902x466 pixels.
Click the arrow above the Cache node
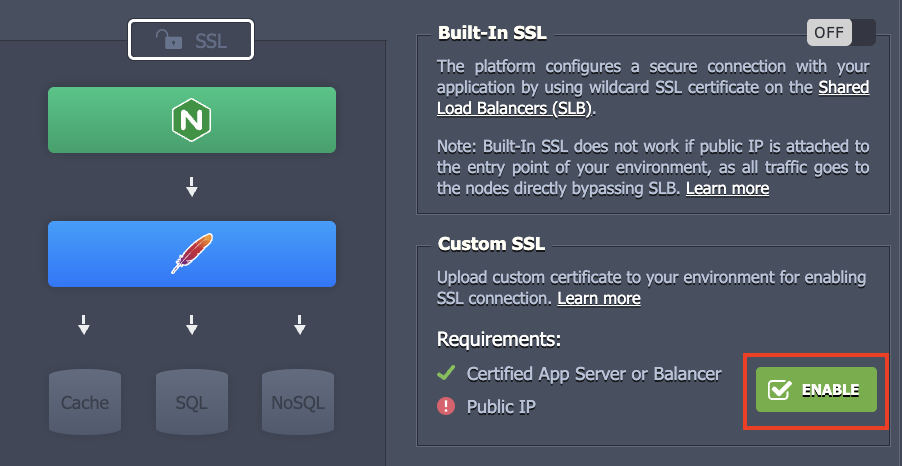point(84,324)
